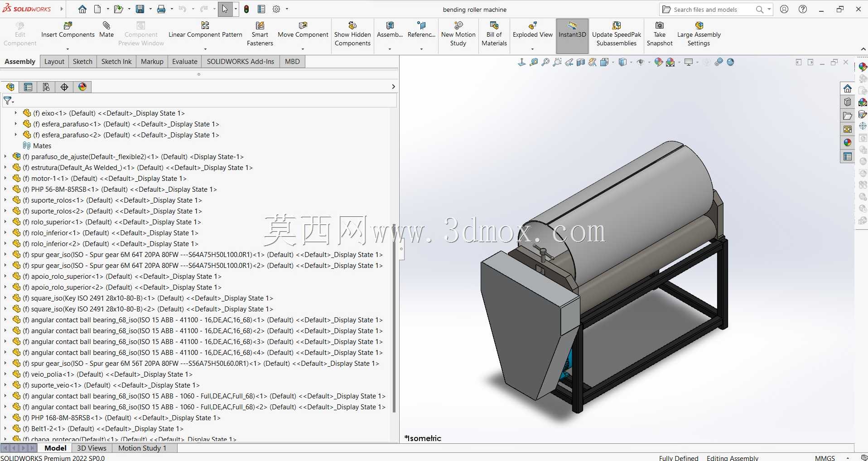Expand the rolo_superior<1> tree node

tap(5, 222)
